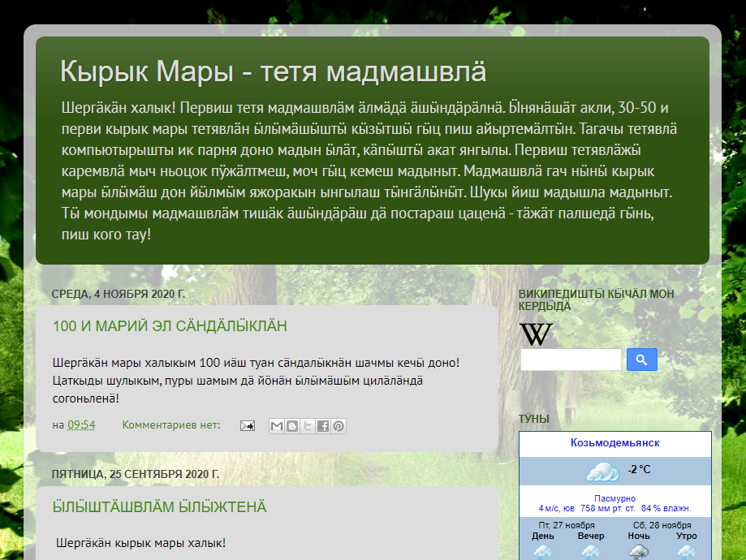Screen dimensions: 746x560
Task: Click the email post envelope icon
Action: tap(247, 425)
